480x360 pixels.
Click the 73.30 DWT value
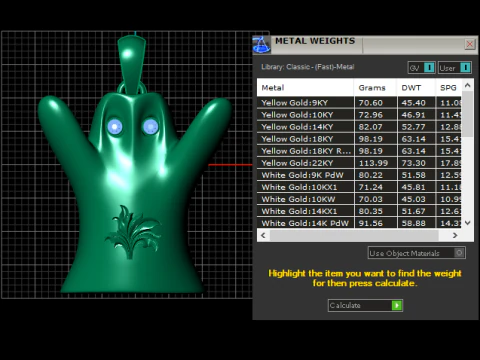click(413, 163)
